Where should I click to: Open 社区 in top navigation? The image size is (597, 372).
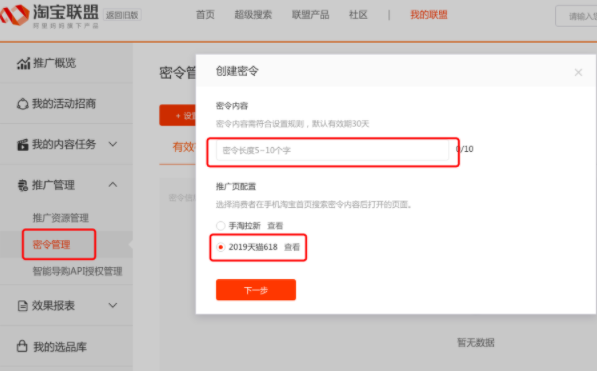358,15
